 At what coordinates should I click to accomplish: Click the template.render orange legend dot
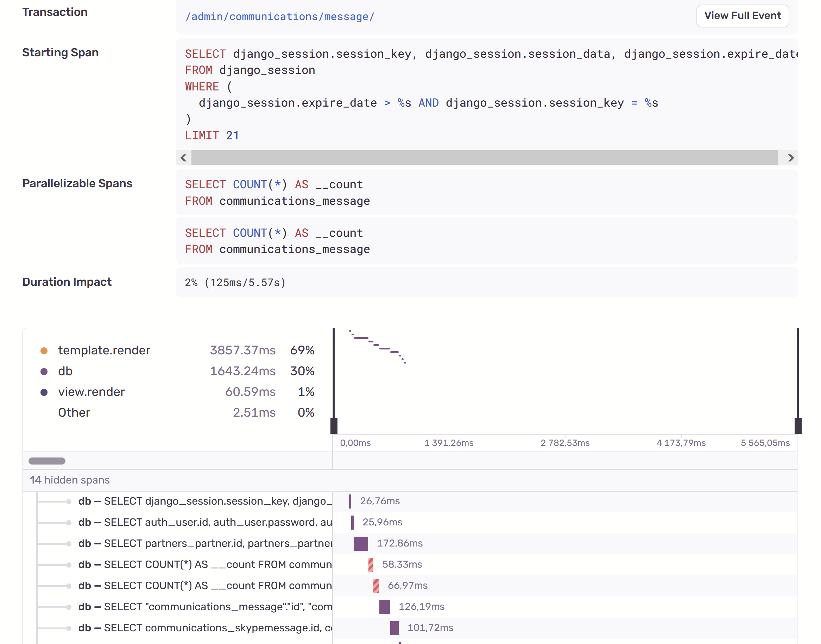point(44,351)
